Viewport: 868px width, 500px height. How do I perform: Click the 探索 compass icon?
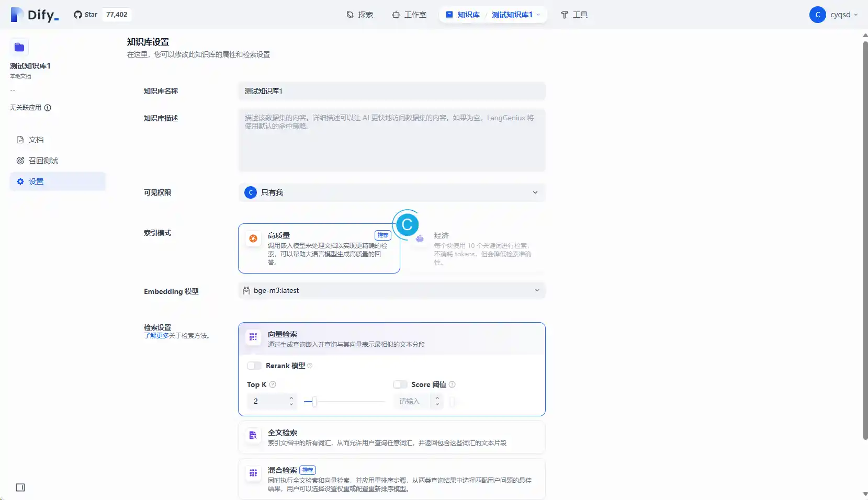[x=350, y=15]
